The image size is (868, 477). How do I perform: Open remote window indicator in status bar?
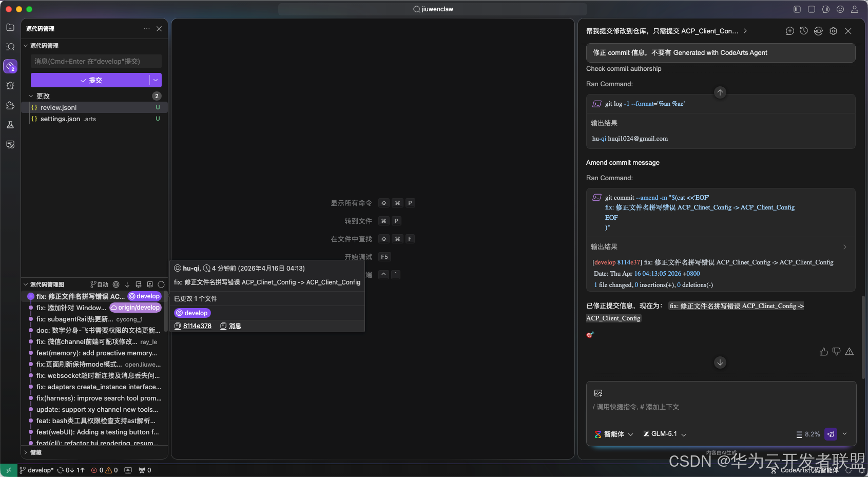coord(9,470)
